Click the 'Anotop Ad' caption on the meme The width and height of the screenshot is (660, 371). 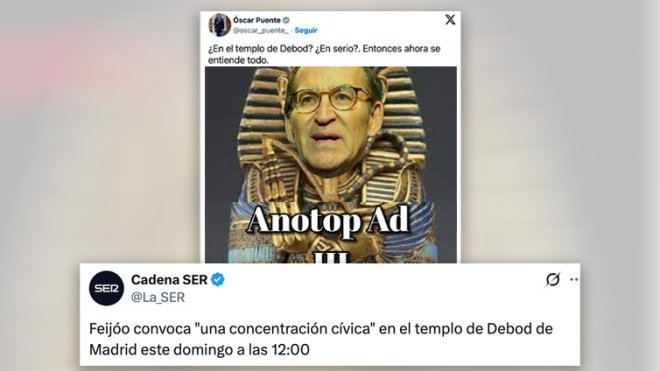(x=328, y=221)
